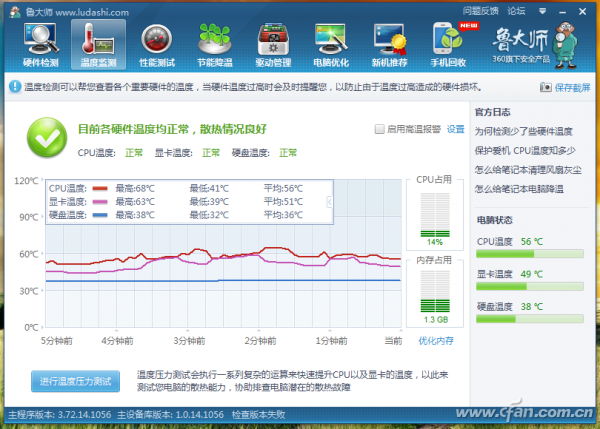
Task: Click the blue 硬盘温度 legend swatch
Action: pyautogui.click(x=100, y=215)
